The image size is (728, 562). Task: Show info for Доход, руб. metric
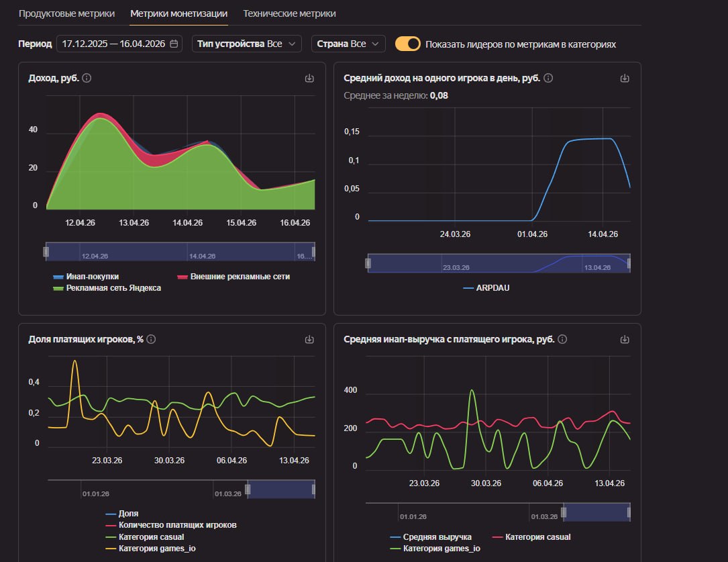click(x=87, y=78)
